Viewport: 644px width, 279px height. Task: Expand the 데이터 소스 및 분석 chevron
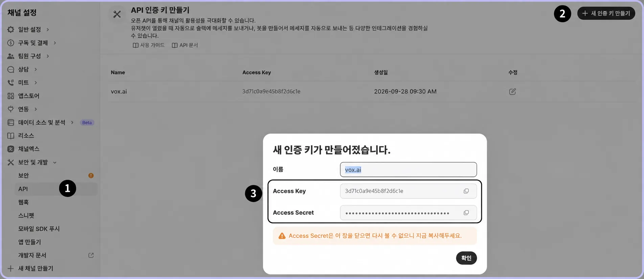pyautogui.click(x=72, y=122)
